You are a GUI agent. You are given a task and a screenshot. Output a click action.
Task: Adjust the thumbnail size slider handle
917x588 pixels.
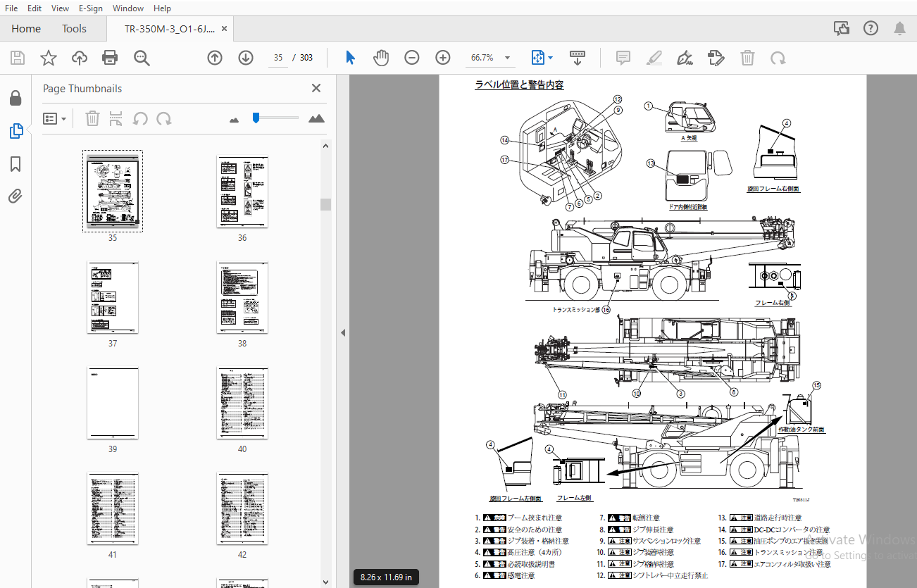(x=256, y=118)
